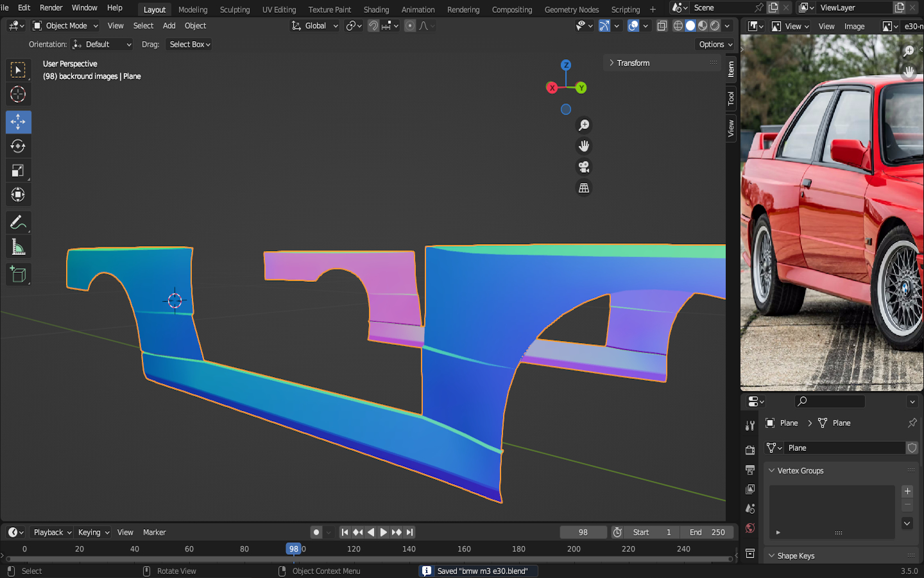The image size is (924, 578).
Task: Click the viewport pan hand gizmo
Action: coord(584,146)
